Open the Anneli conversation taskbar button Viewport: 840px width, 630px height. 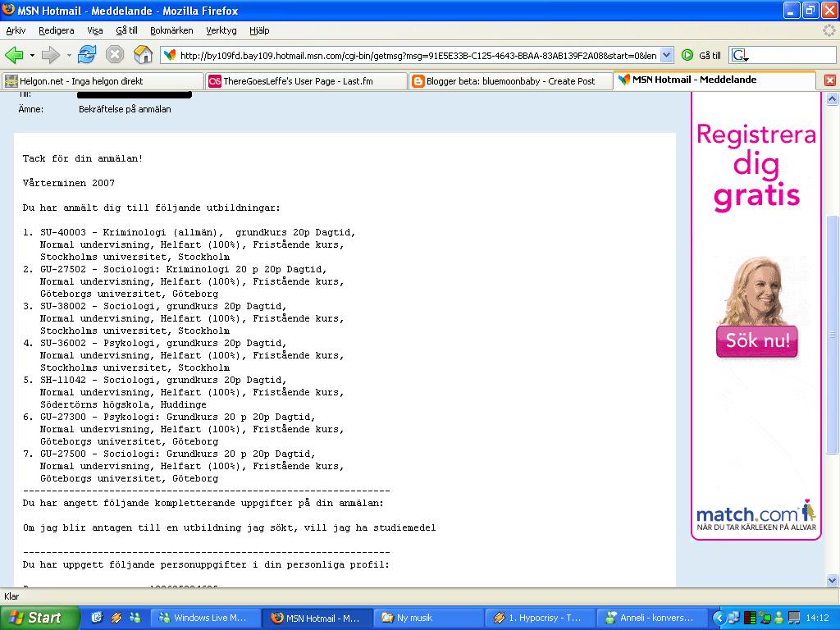(x=652, y=618)
